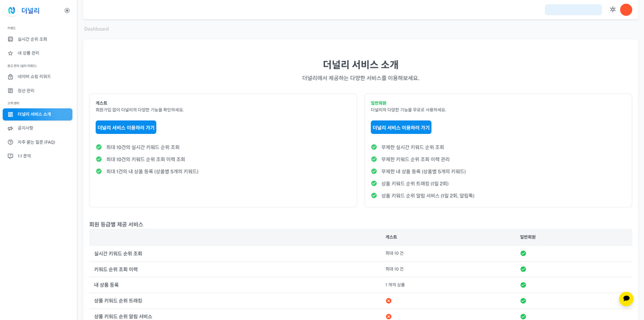The height and width of the screenshot is (320, 644).
Task: Open 자주 묻는 질문 (FAQ)
Action: [x=37, y=142]
